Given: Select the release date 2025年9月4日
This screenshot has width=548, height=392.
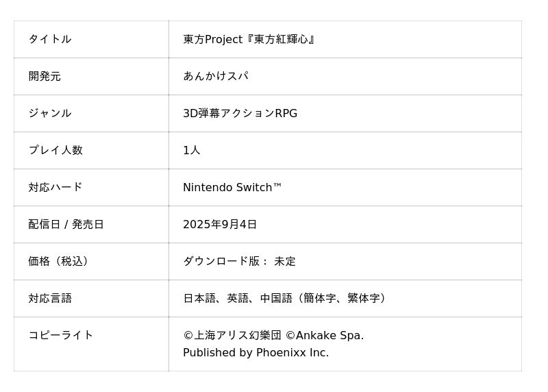Looking at the screenshot, I should (220, 225).
